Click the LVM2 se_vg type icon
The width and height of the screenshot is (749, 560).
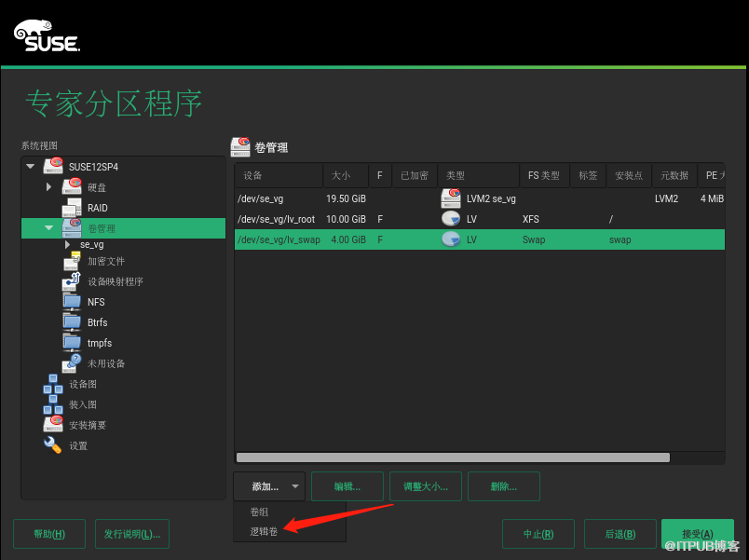[x=451, y=198]
